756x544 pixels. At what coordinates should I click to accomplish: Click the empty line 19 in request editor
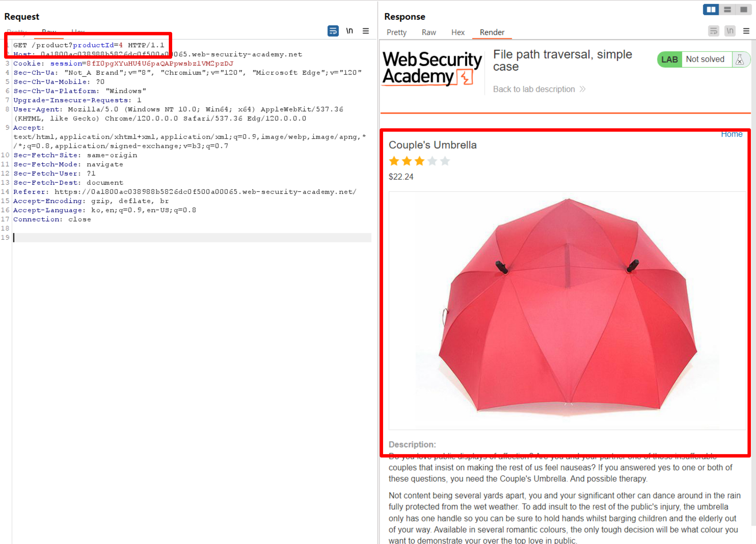pos(192,238)
